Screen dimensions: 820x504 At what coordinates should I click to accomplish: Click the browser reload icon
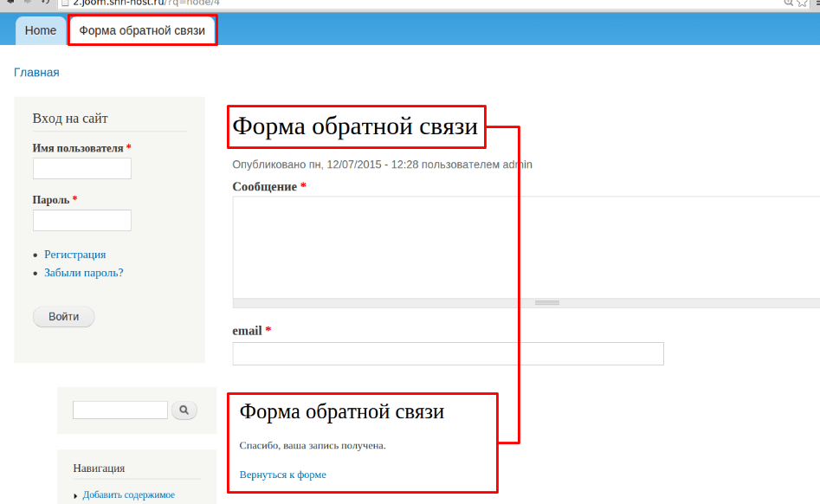point(45,3)
